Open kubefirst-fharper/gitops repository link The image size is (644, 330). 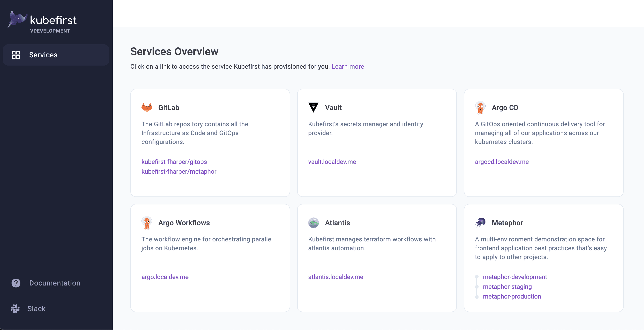[174, 161]
